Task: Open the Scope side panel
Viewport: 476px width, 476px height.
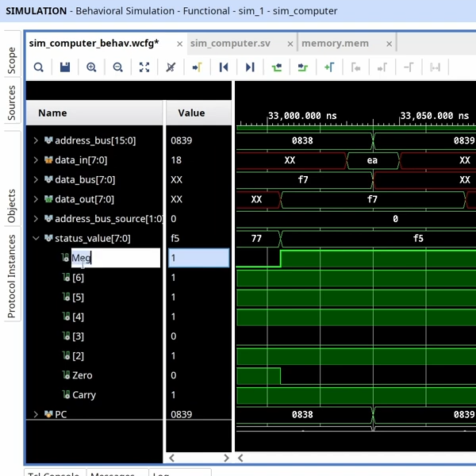Action: click(11, 59)
